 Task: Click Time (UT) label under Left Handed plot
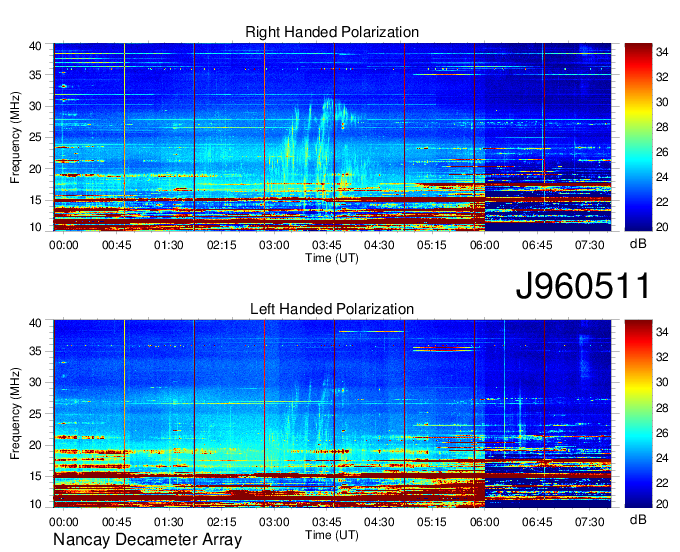pos(332,535)
